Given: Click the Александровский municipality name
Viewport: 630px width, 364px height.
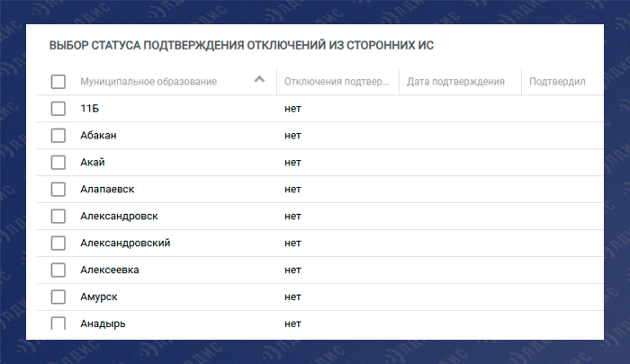Looking at the screenshot, I should click(x=125, y=243).
